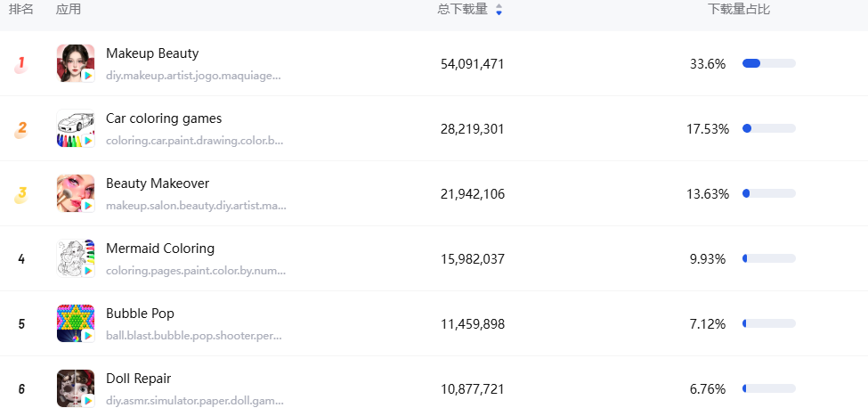Open the Car coloring games title link
Screen dimensions: 868x416
pos(164,118)
